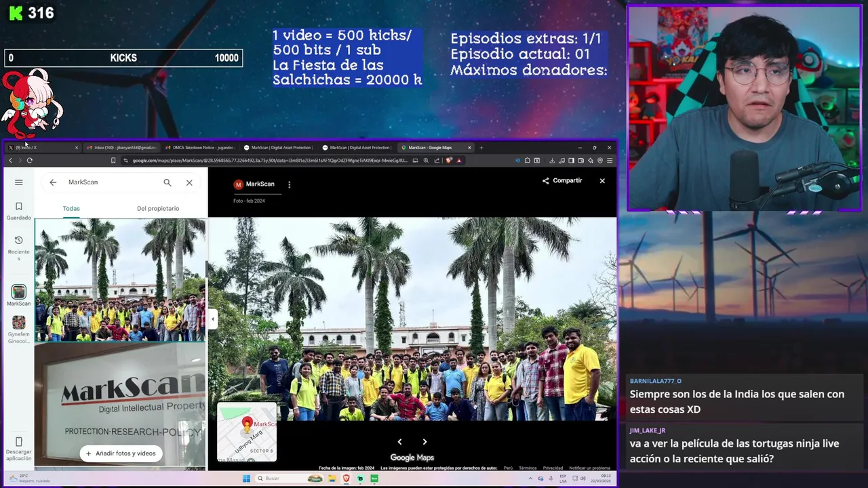Open the group photo thumbnail in list
This screenshot has width=868, height=488.
[x=120, y=280]
